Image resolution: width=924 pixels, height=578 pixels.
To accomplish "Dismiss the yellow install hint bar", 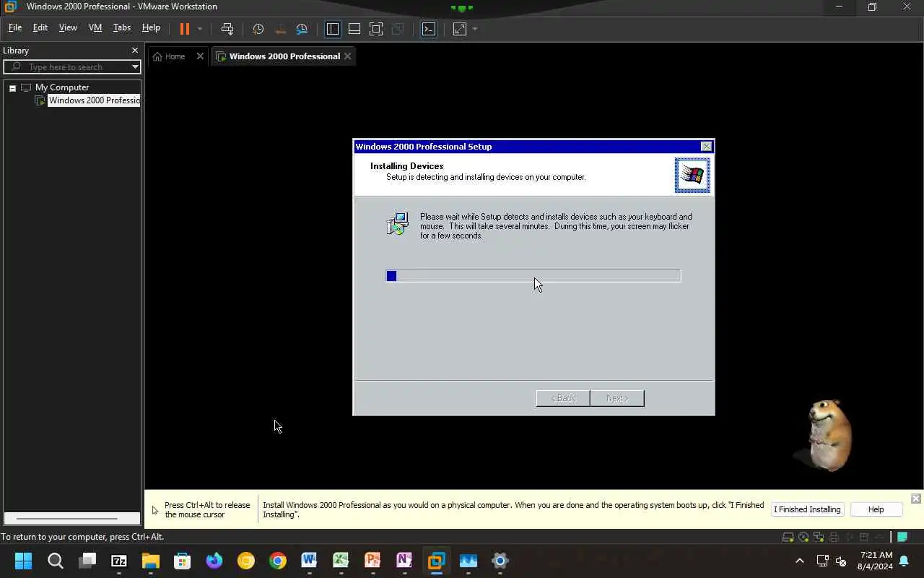I will (x=915, y=499).
